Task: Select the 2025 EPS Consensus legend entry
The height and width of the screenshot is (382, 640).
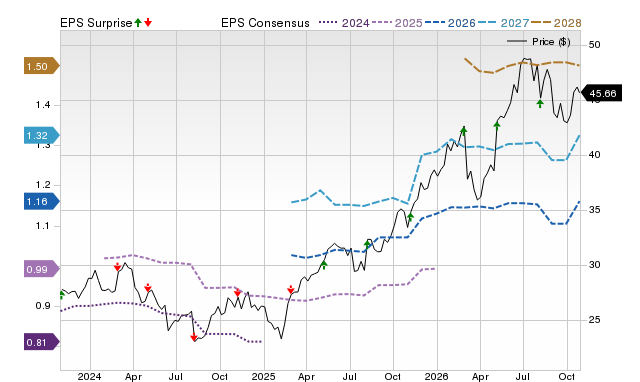Action: (x=397, y=23)
